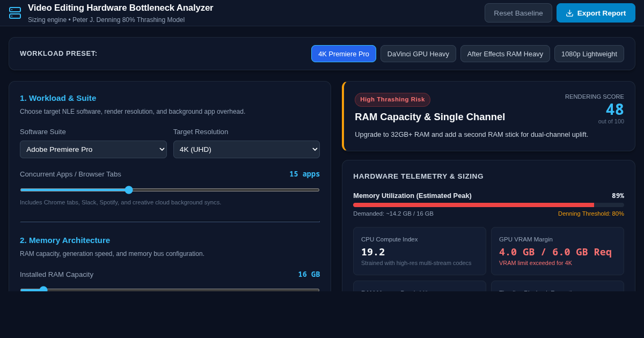This screenshot has height=338, width=644.
Task: Click the 2. Memory Architecture heading
Action: click(x=65, y=240)
